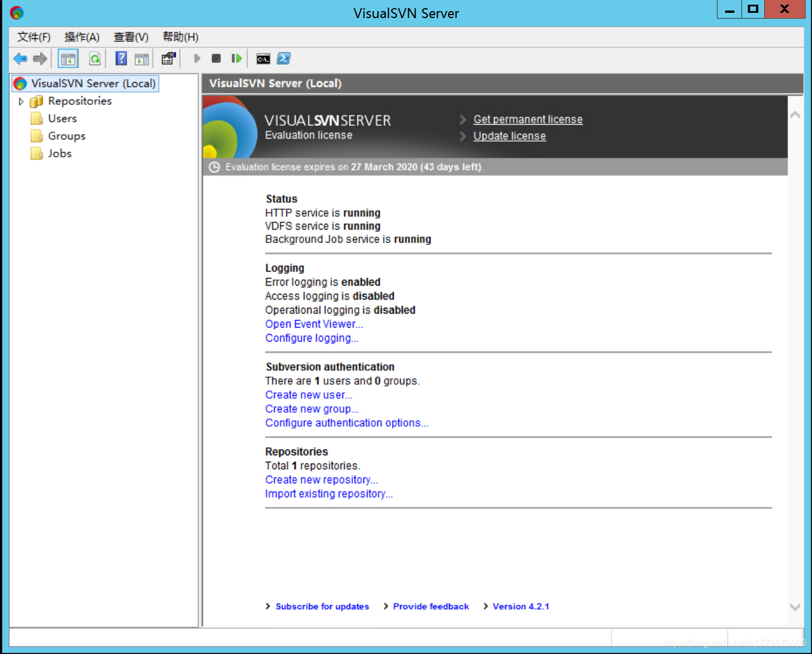Click the Start service play icon
The width and height of the screenshot is (812, 654).
click(x=197, y=58)
